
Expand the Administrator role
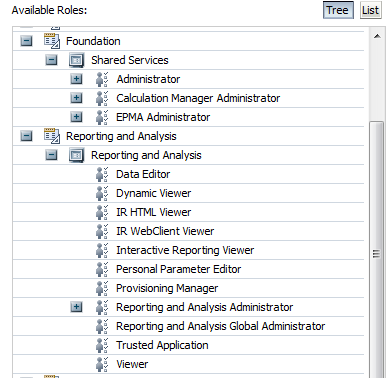point(76,79)
